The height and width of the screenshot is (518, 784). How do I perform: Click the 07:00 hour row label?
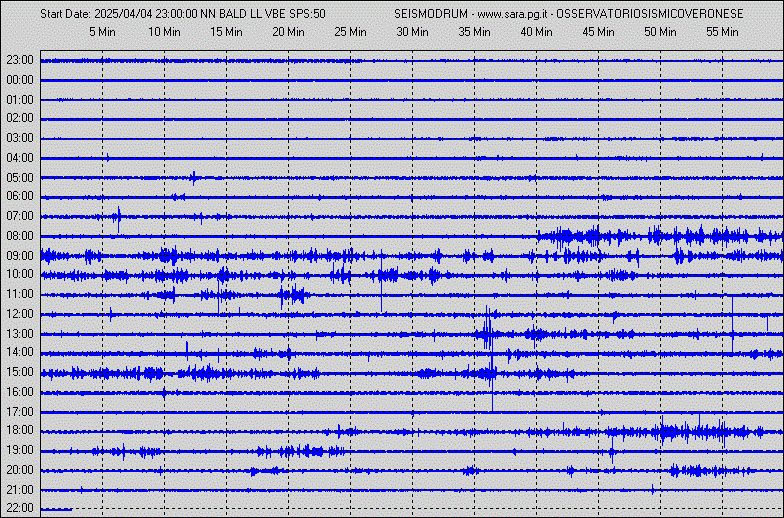(x=20, y=216)
